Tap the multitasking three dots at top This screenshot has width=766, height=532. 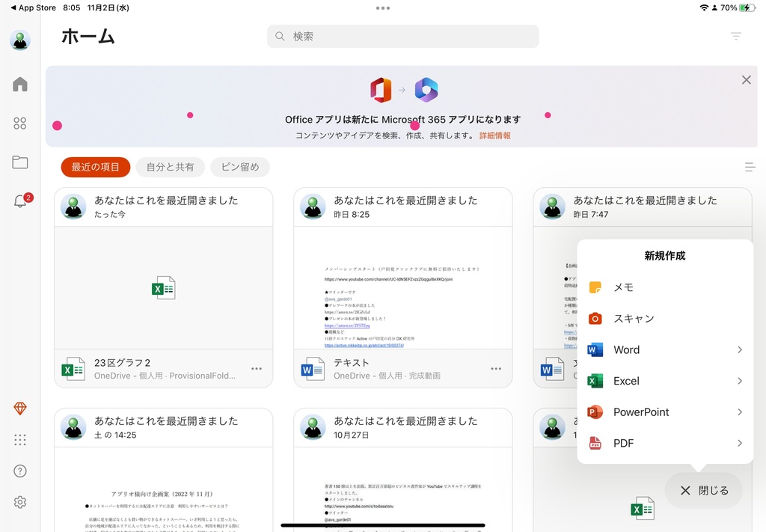click(383, 7)
